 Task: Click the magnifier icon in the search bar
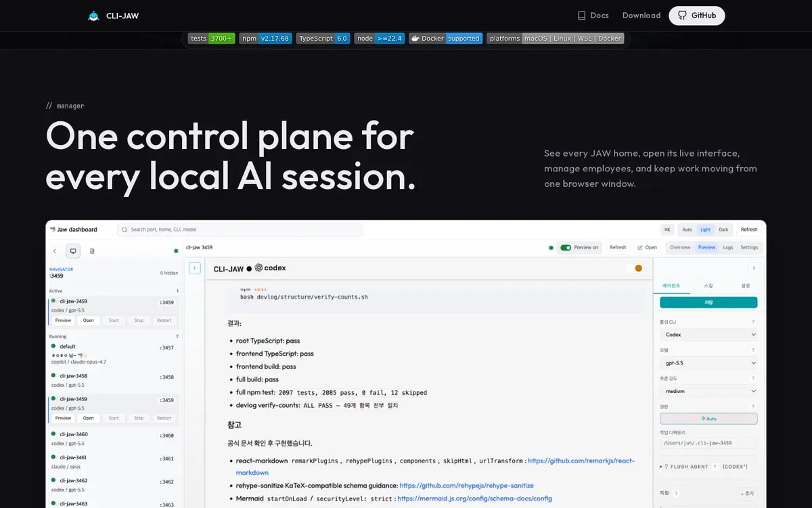tap(125, 230)
